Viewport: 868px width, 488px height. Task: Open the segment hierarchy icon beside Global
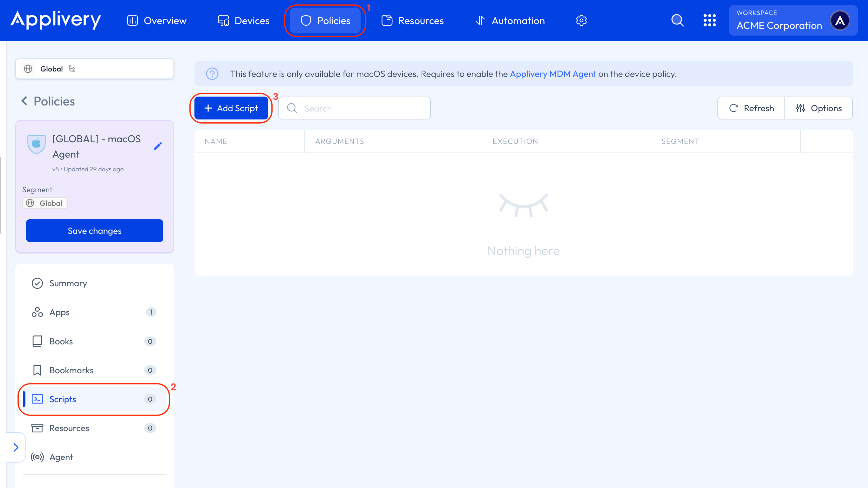[72, 68]
